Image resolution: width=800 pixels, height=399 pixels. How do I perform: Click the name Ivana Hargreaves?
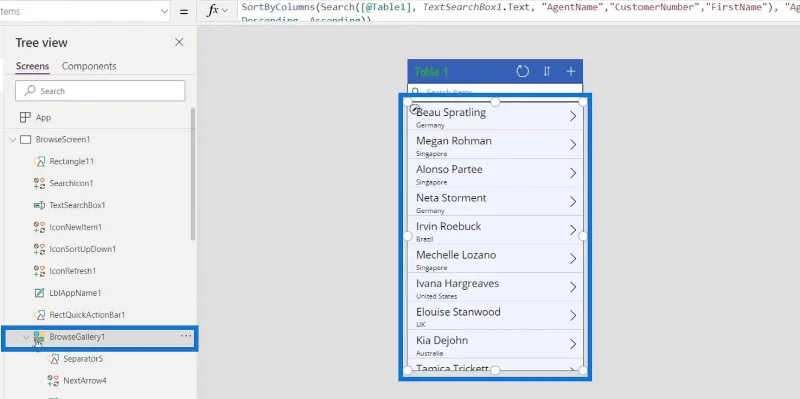457,284
